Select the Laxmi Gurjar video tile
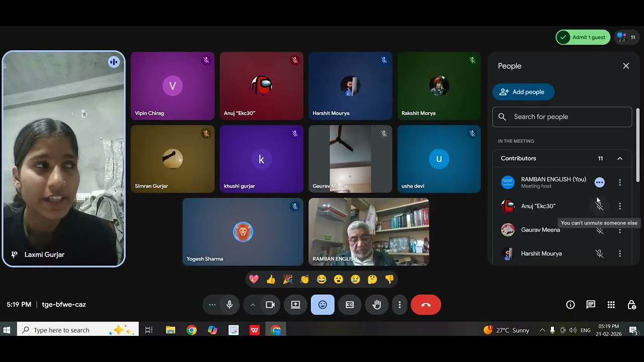The image size is (644, 362). tap(63, 159)
